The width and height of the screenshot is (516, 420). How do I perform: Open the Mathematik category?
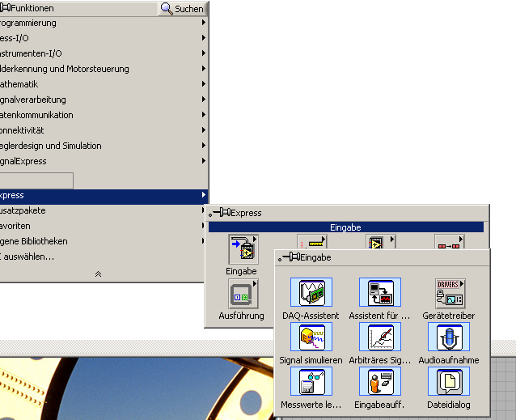coord(104,84)
